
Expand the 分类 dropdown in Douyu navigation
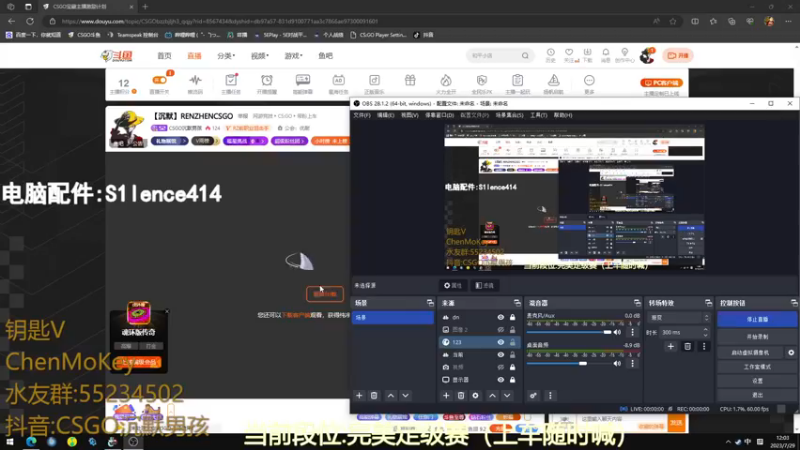coord(226,56)
